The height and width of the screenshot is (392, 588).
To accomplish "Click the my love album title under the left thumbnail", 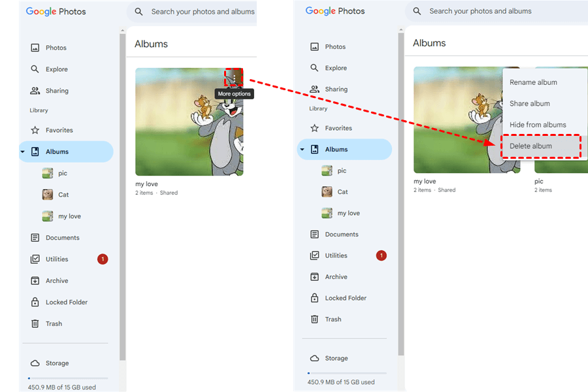I will pyautogui.click(x=146, y=184).
